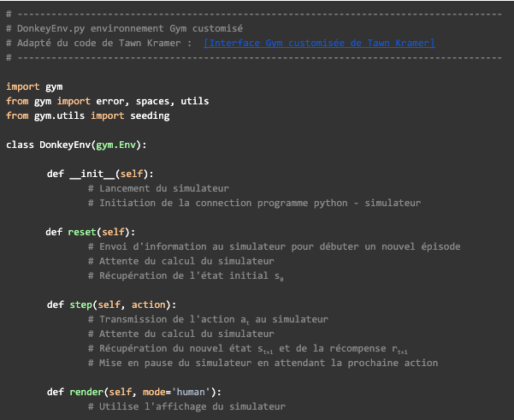Click the 'Envoi d'information au simulateur' comment

273,246
